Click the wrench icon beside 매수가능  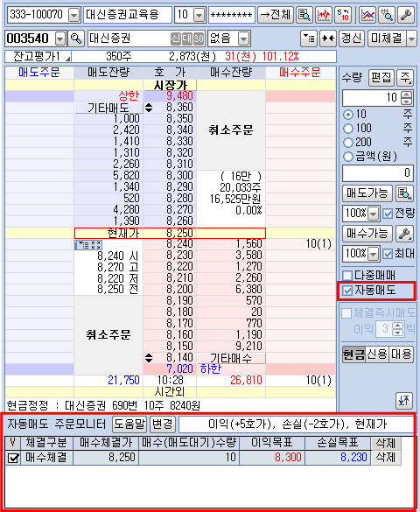404,234
